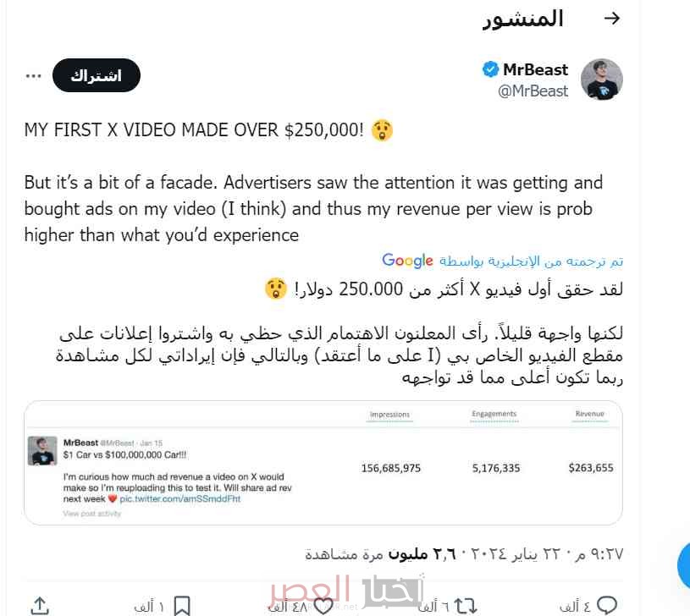This screenshot has width=690, height=616.
Task: Click the Impressions column header in image
Action: tap(389, 415)
